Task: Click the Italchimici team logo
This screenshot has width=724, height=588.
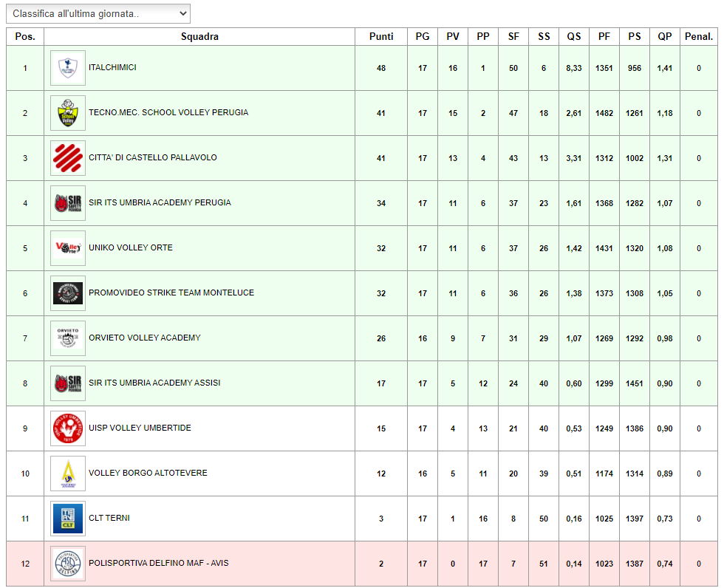Action: 68,68
